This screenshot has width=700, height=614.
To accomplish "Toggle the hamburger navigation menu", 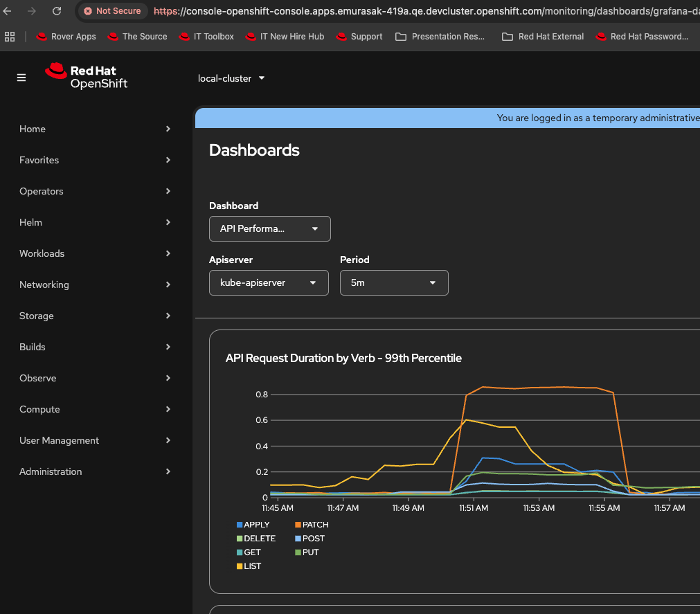I will 21,78.
